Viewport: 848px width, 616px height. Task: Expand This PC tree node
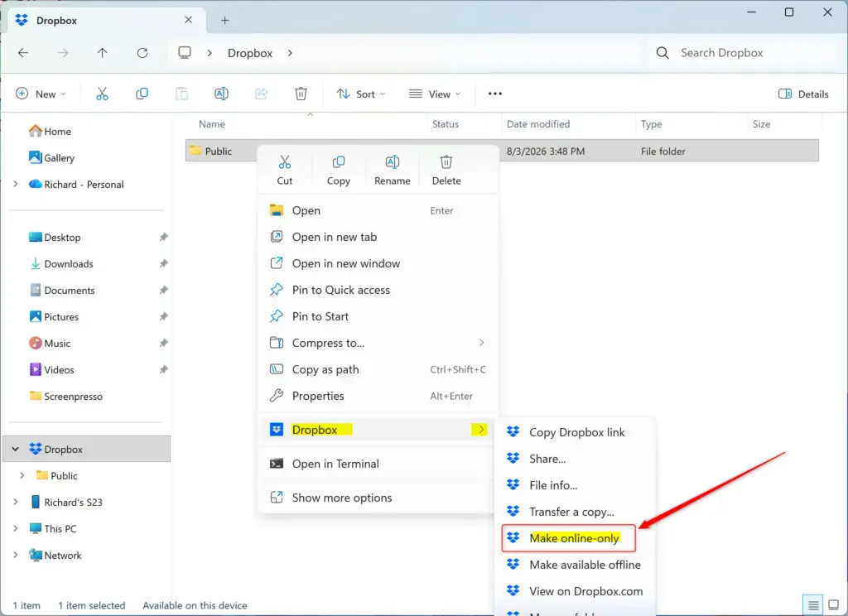(16, 528)
